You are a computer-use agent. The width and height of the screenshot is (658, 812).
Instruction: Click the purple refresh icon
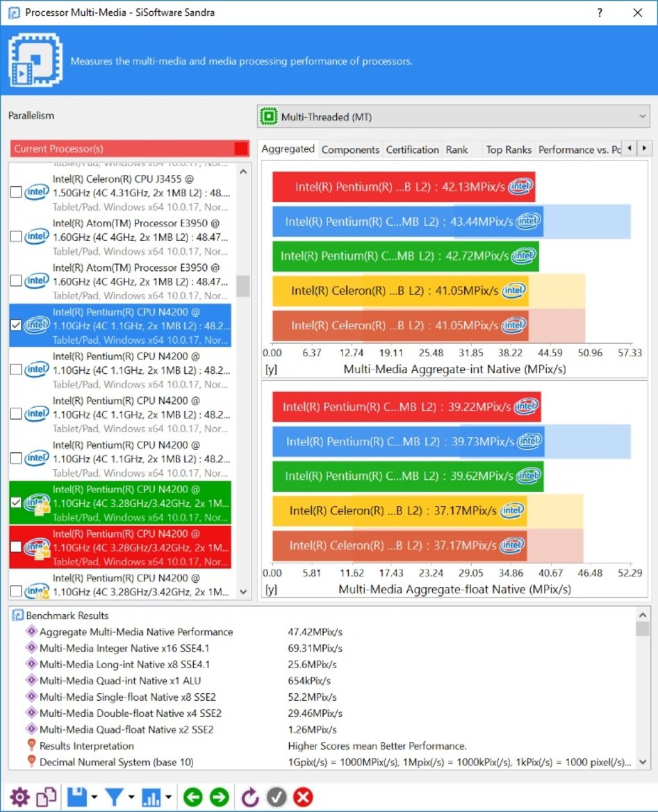250,797
